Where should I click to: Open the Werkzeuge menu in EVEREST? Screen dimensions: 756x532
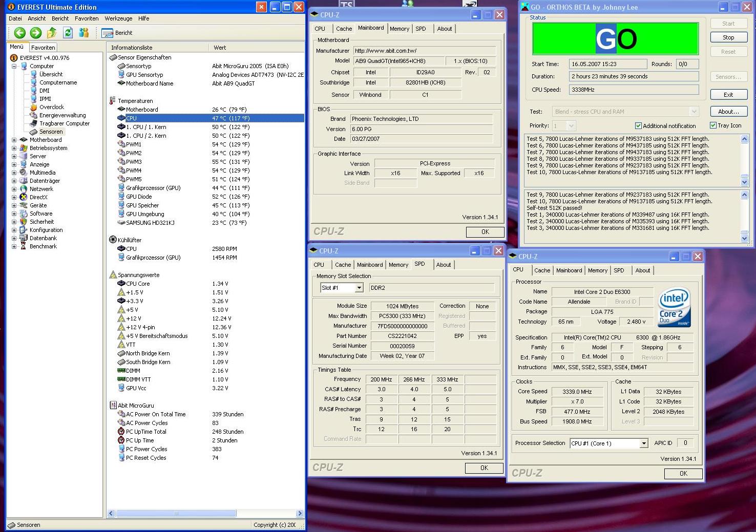click(118, 18)
